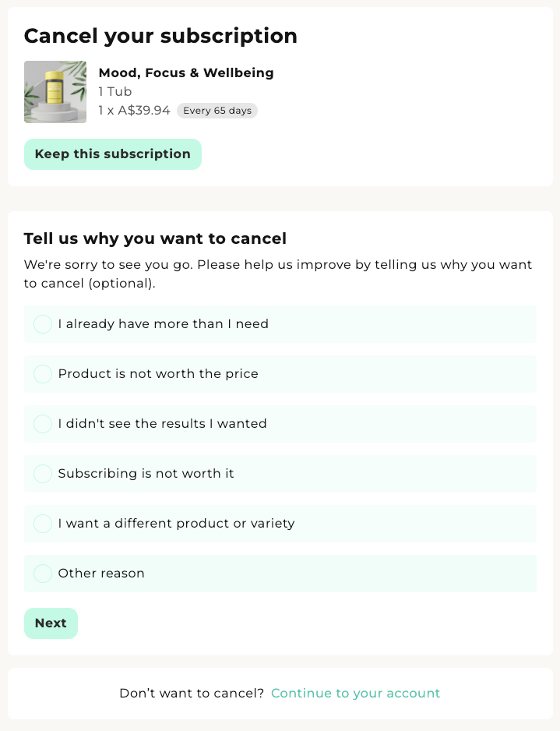The height and width of the screenshot is (731, 560).
Task: Click the Next button
Action: tap(51, 623)
